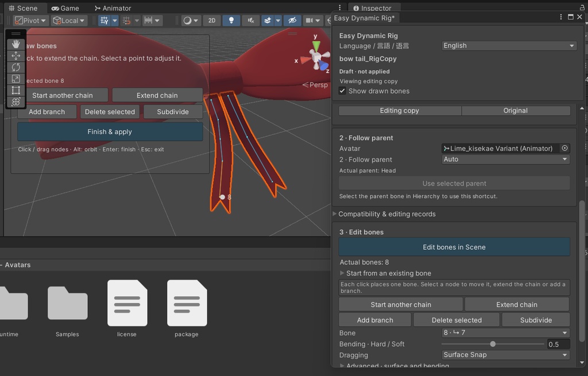Image resolution: width=588 pixels, height=376 pixels.
Task: Toggle scene audio mute icon
Action: click(x=251, y=21)
